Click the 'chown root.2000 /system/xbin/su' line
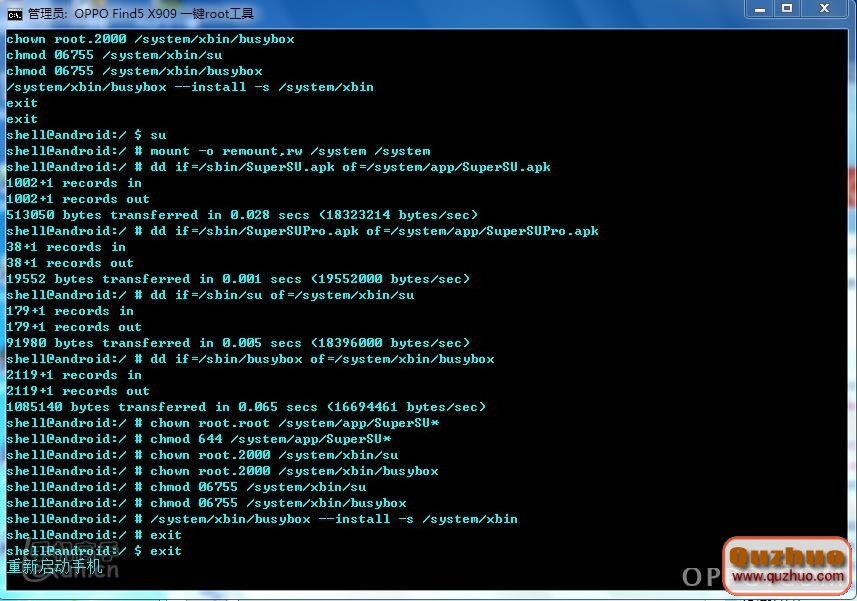 pos(202,455)
